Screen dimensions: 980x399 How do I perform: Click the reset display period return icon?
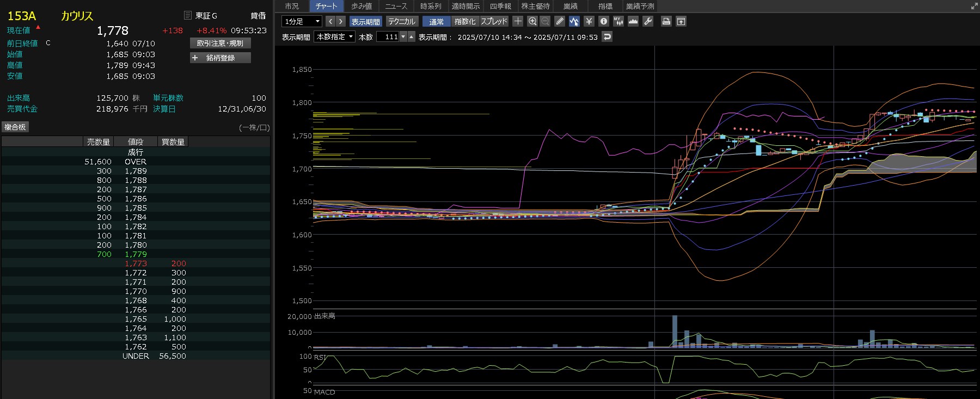click(x=607, y=36)
